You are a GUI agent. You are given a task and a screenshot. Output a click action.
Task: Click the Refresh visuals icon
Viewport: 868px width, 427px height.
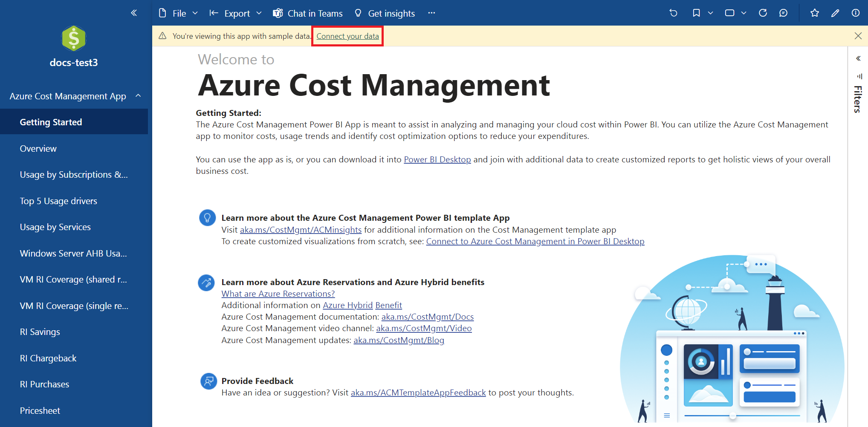click(763, 13)
